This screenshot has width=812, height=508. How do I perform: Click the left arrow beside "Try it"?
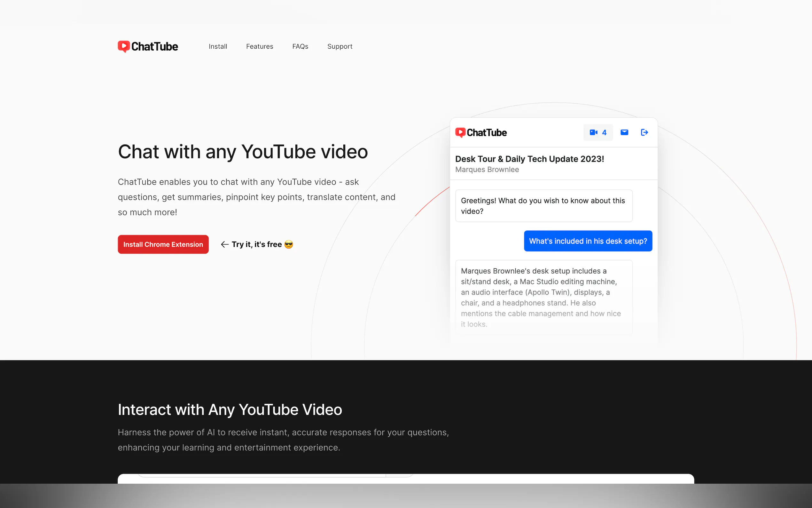click(x=224, y=245)
